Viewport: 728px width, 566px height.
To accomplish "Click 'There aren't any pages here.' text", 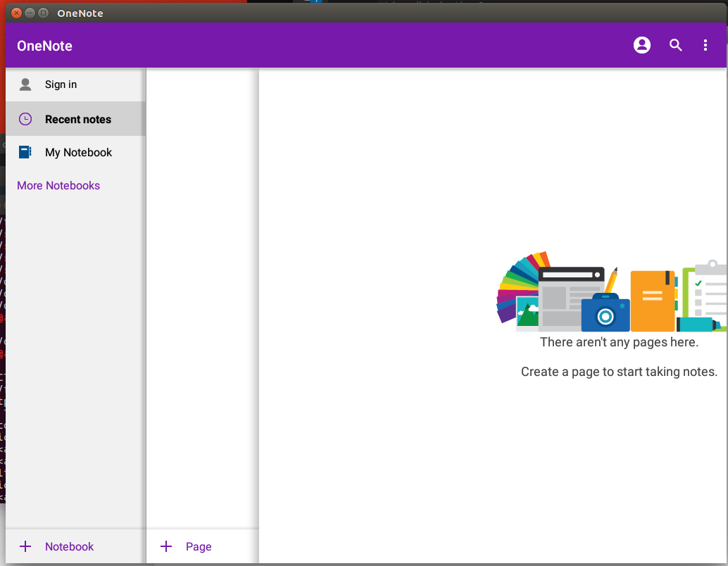I will pos(619,342).
